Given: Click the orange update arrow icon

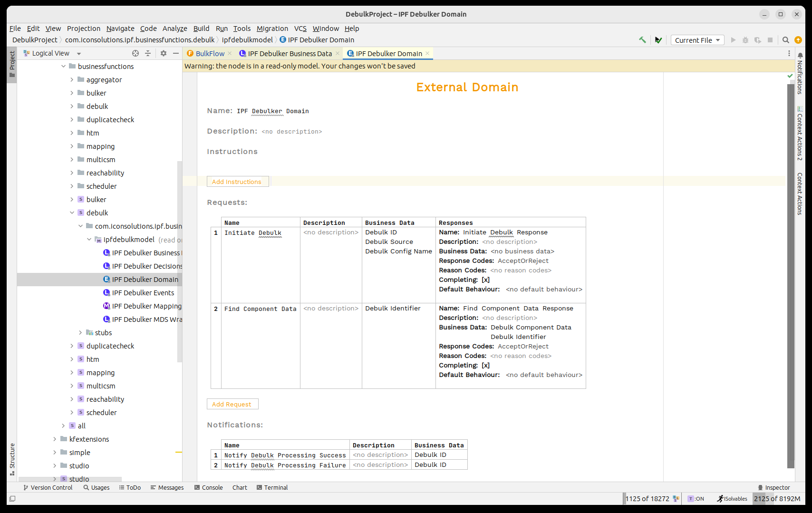Looking at the screenshot, I should point(798,40).
